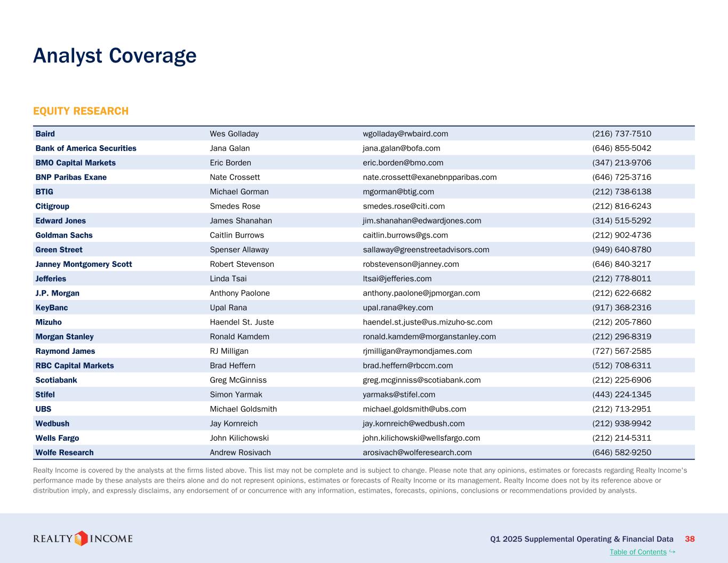The width and height of the screenshot is (728, 563).
Task: Click the Wells Fargo phone number
Action: pyautogui.click(x=621, y=438)
